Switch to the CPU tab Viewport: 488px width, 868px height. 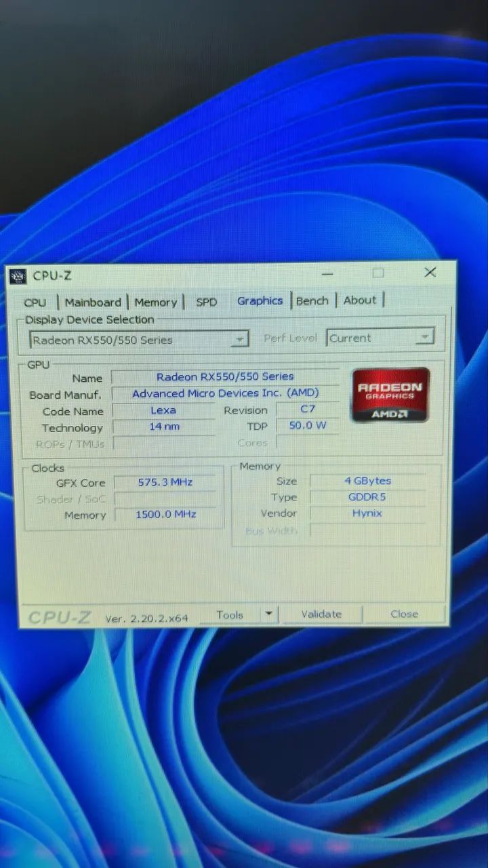tap(35, 302)
